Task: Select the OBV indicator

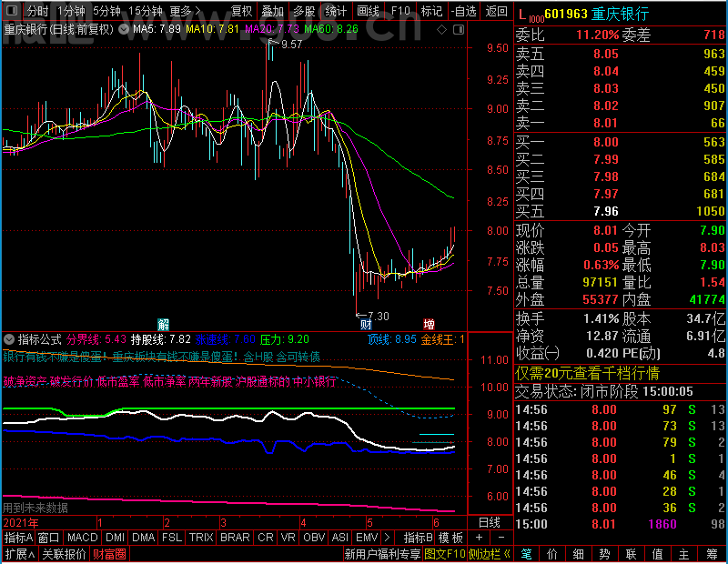Action: pos(314,538)
